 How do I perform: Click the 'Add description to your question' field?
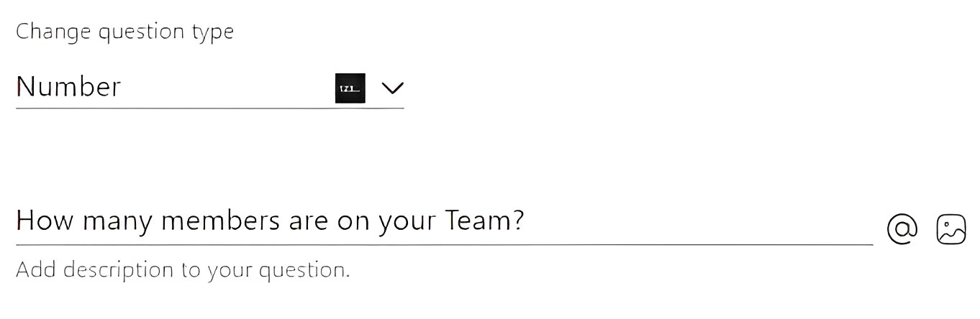coord(183,271)
